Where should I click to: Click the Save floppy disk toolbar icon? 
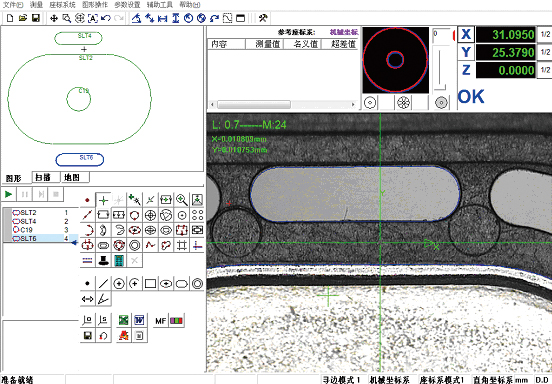[x=36, y=18]
